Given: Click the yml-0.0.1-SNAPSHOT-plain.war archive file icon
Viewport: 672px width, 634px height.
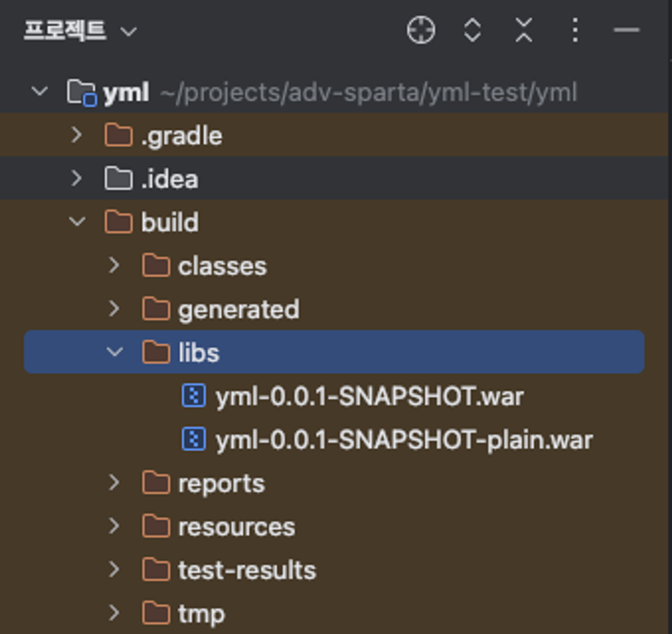Looking at the screenshot, I should [x=194, y=439].
